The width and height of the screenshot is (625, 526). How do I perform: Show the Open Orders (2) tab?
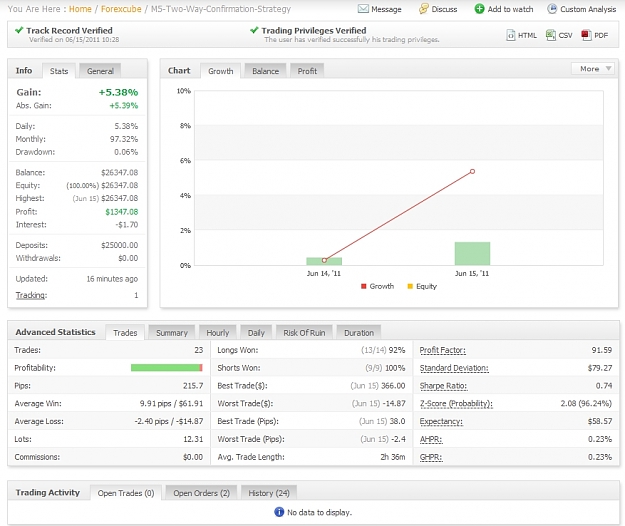(201, 493)
